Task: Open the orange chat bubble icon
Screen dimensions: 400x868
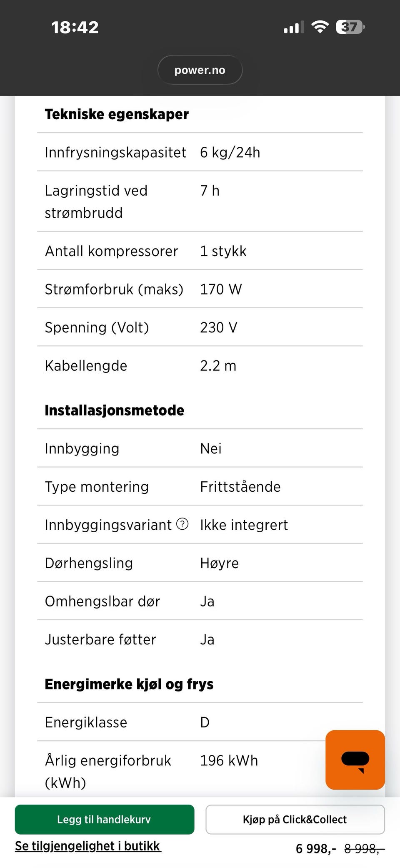Action: pyautogui.click(x=355, y=760)
